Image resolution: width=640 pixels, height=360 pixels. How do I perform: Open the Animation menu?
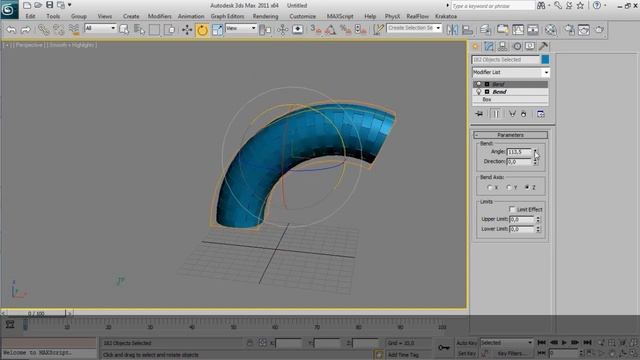click(191, 16)
